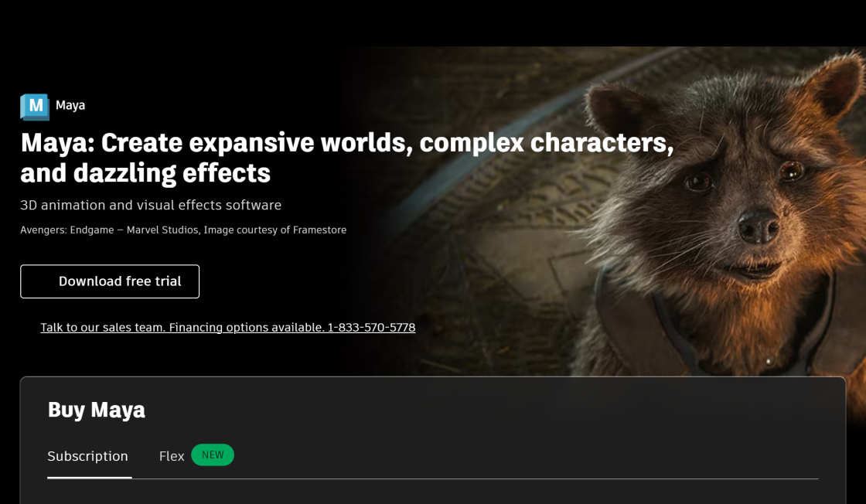This screenshot has height=504, width=866.
Task: Click the 3D animation and visual effects subtitle
Action: [151, 206]
